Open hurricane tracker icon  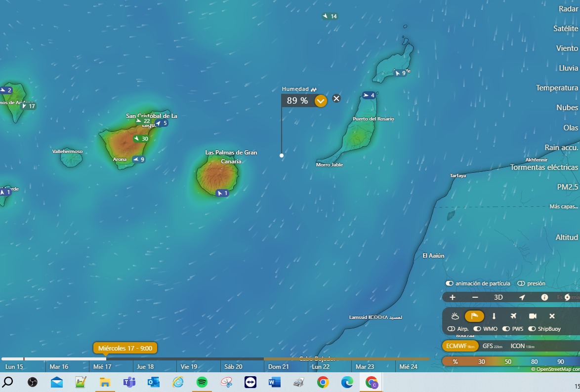click(x=568, y=297)
